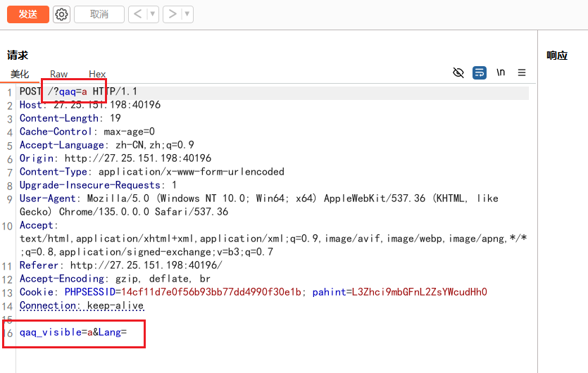The image size is (588, 373).
Task: Switch to the 美化 pretty tab
Action: pos(20,74)
